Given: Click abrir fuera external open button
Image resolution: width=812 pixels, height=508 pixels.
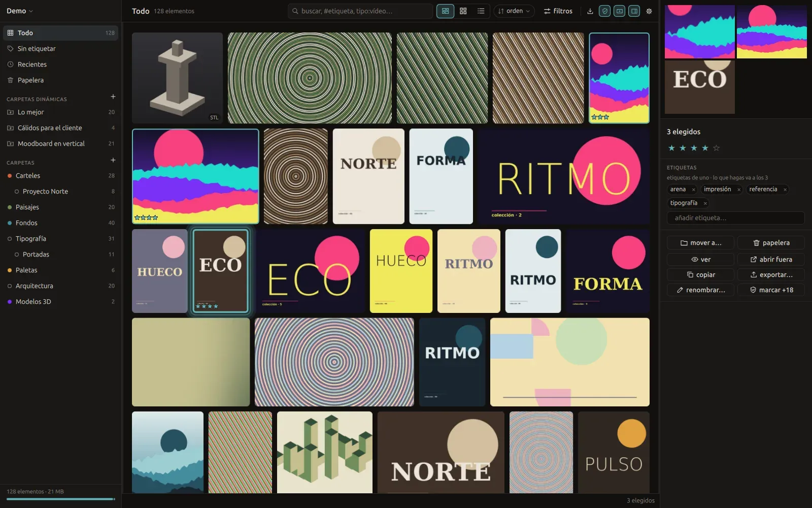Looking at the screenshot, I should pyautogui.click(x=771, y=259).
